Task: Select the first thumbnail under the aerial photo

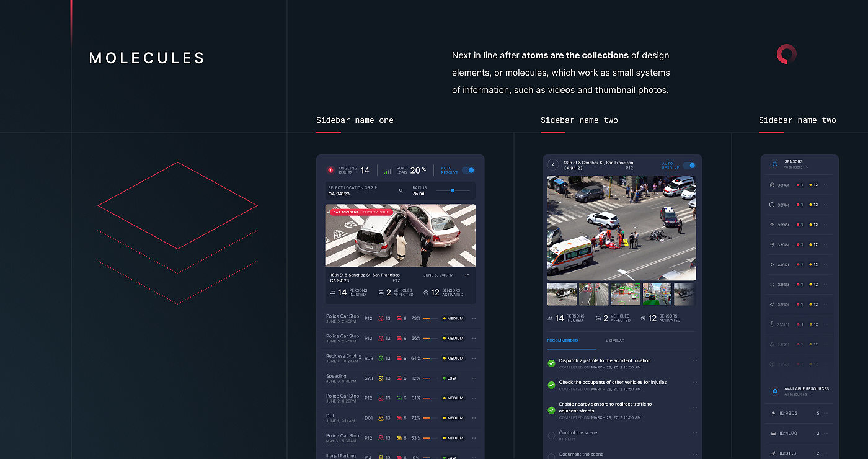Action: point(562,295)
